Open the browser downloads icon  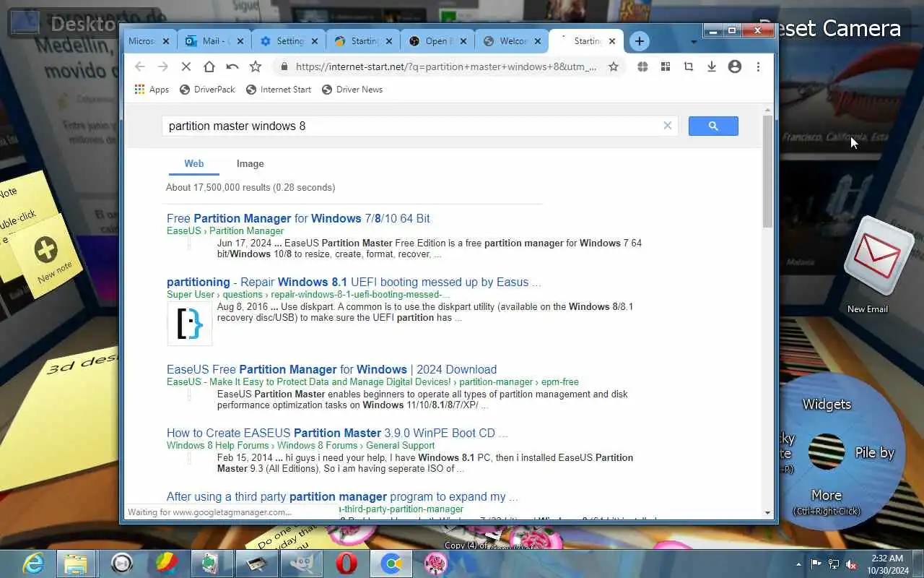pos(712,66)
